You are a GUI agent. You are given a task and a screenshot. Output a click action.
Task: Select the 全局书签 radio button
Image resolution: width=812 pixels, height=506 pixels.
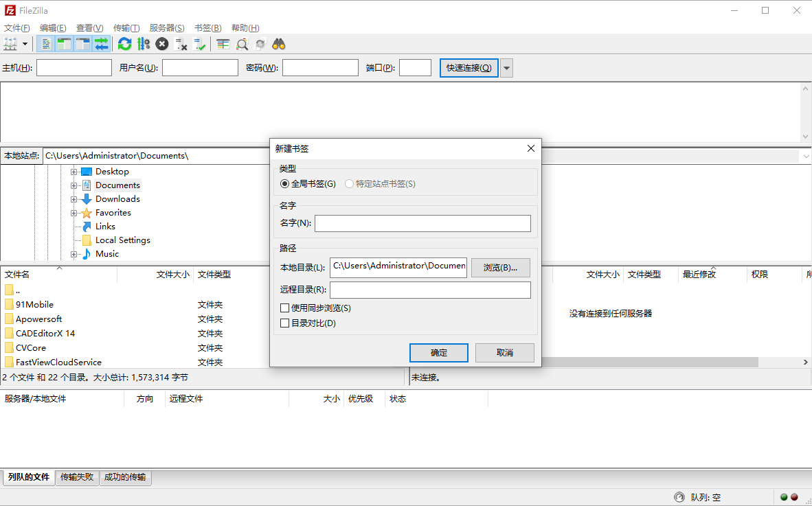click(x=285, y=183)
